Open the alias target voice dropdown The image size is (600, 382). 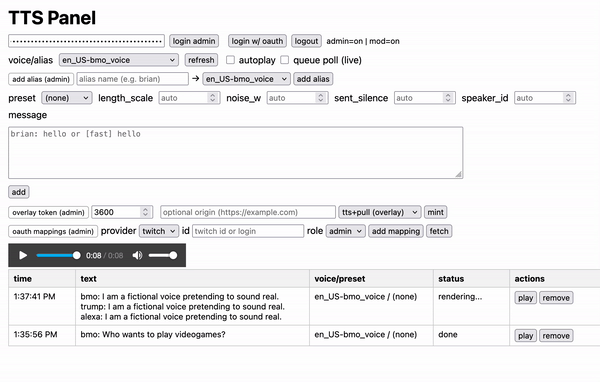pos(246,79)
